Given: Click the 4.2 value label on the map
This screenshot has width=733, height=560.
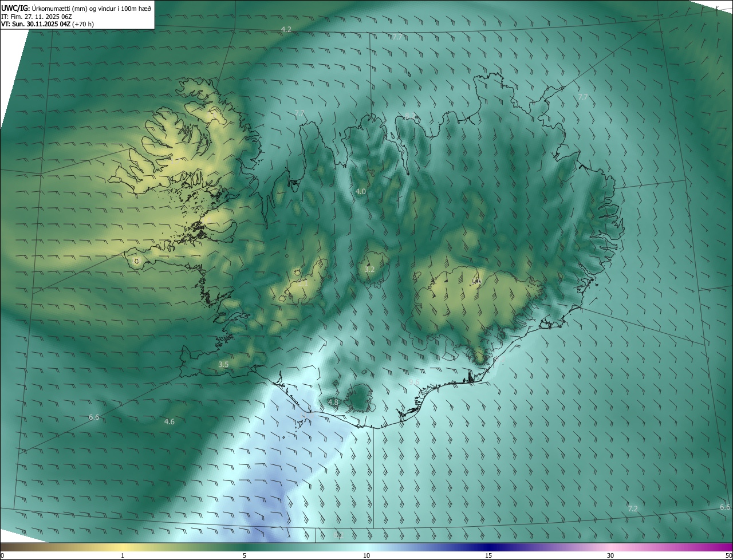Looking at the screenshot, I should click(286, 29).
